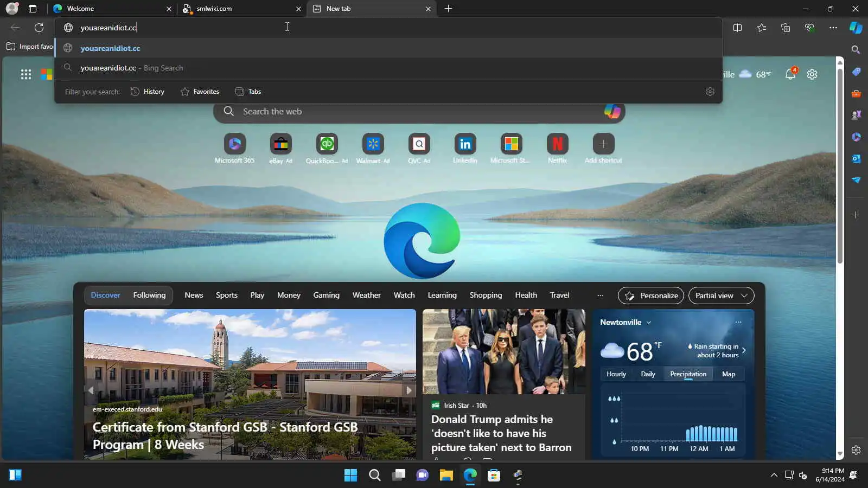View notifications bell with badge
This screenshot has height=488, width=868.
pyautogui.click(x=791, y=74)
